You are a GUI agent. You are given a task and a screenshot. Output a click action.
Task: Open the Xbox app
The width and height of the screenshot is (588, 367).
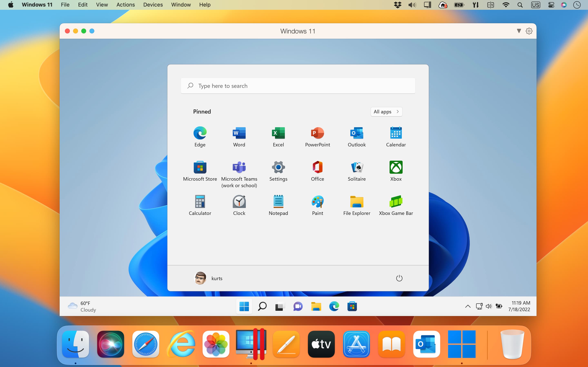pos(395,167)
